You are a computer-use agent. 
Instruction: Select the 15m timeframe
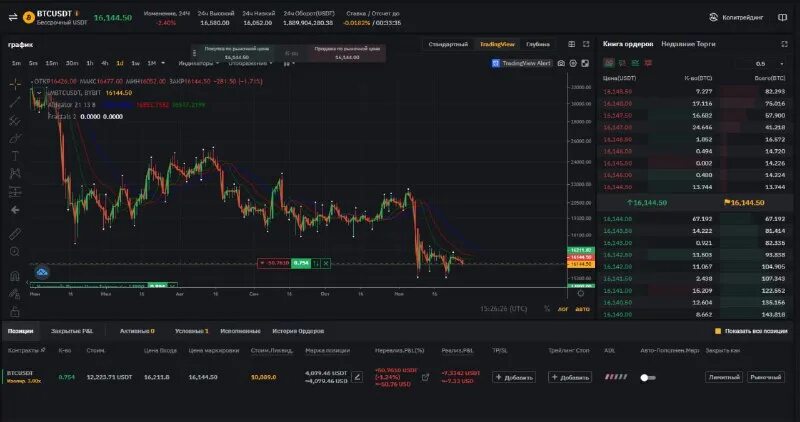tap(52, 63)
